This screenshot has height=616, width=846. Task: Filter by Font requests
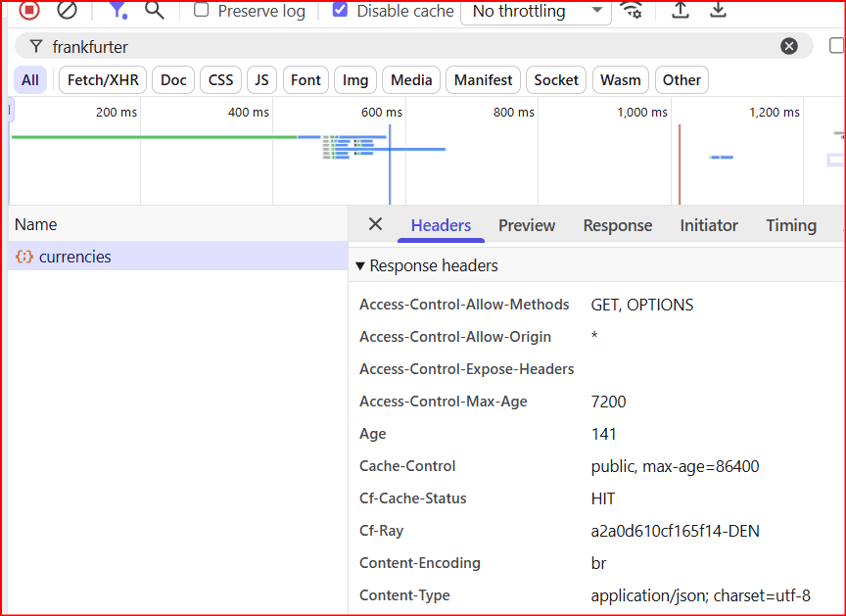click(305, 80)
